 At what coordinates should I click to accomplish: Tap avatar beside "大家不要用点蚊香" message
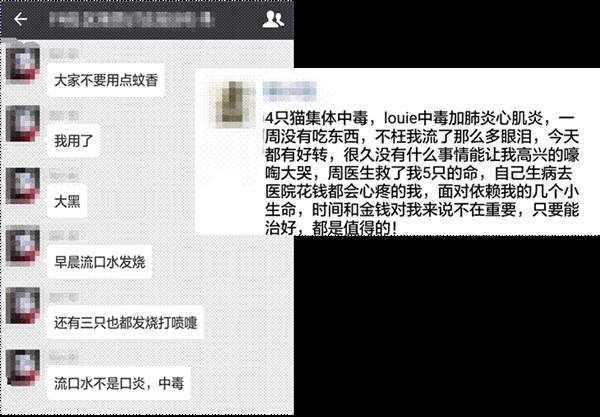pos(23,64)
